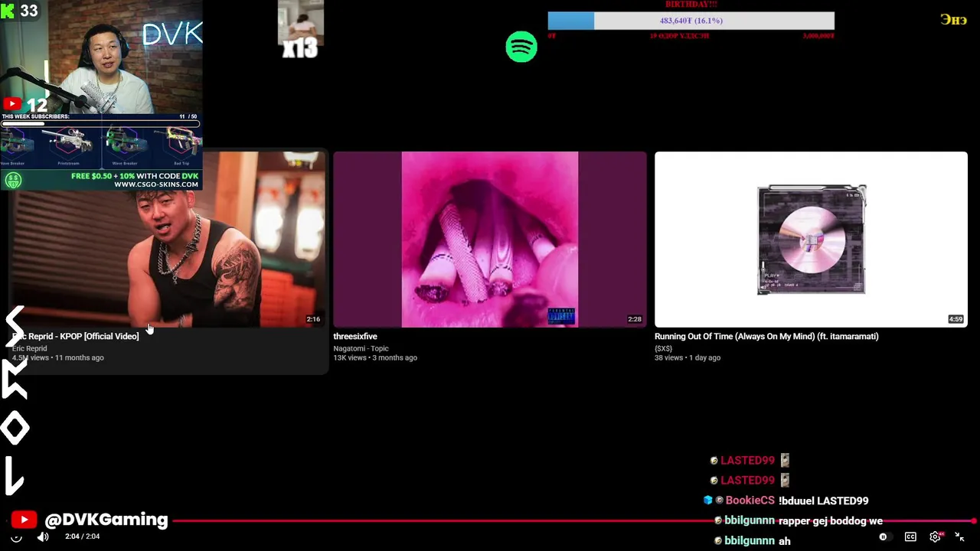This screenshot has height=551, width=980.
Task: Click the red video progress bar
Action: click(x=490, y=521)
